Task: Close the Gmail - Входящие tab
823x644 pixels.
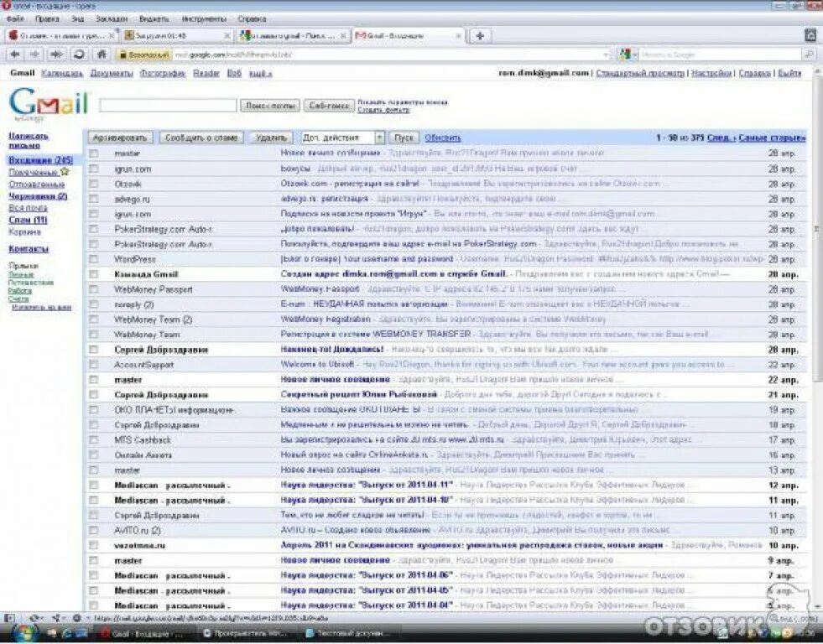Action: (458, 36)
